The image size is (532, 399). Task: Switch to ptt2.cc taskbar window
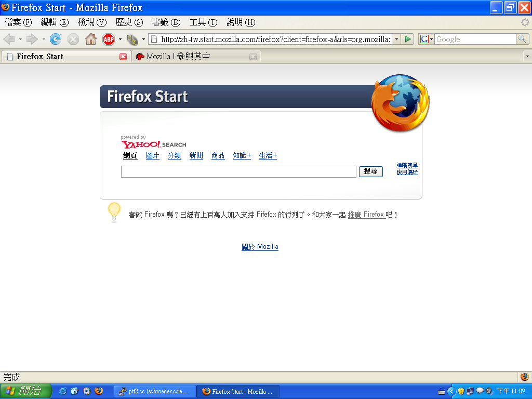tap(155, 392)
